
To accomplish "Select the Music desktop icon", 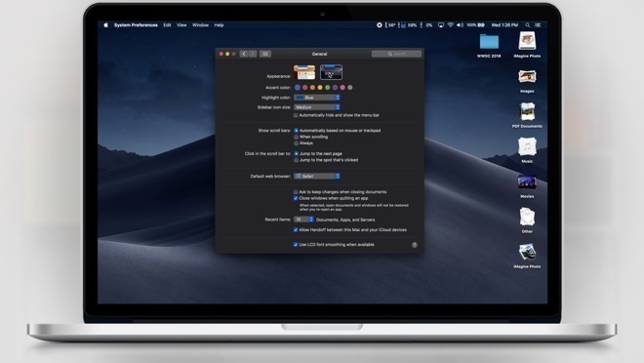I will (527, 146).
